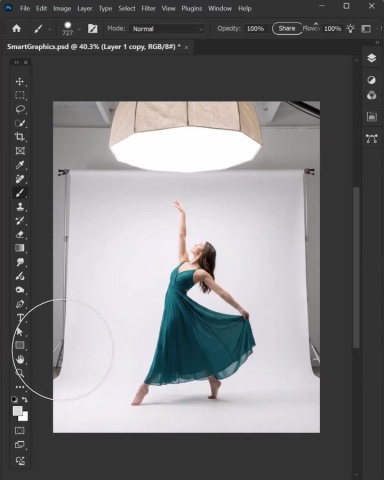The width and height of the screenshot is (384, 480).
Task: Open the tool preset picker arrow
Action: pyautogui.click(x=50, y=29)
